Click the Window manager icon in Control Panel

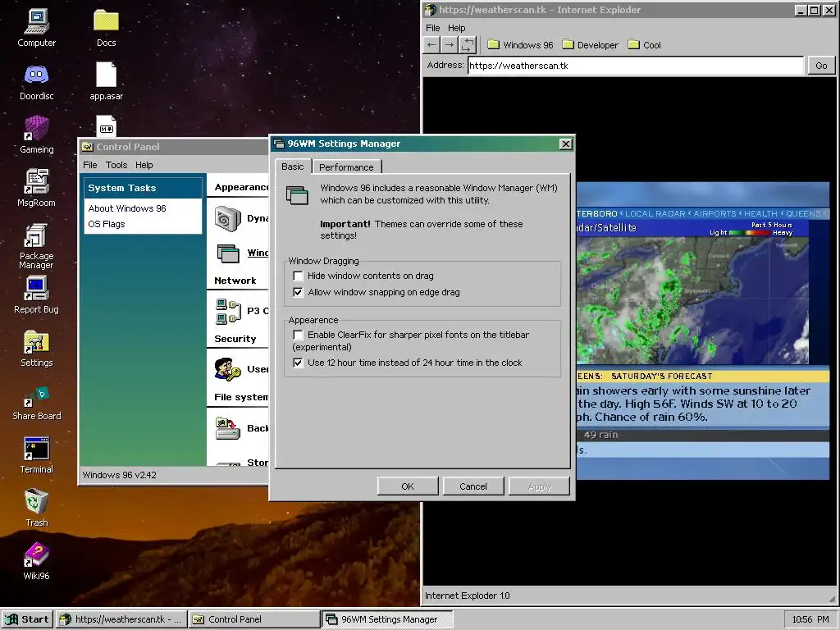click(228, 253)
